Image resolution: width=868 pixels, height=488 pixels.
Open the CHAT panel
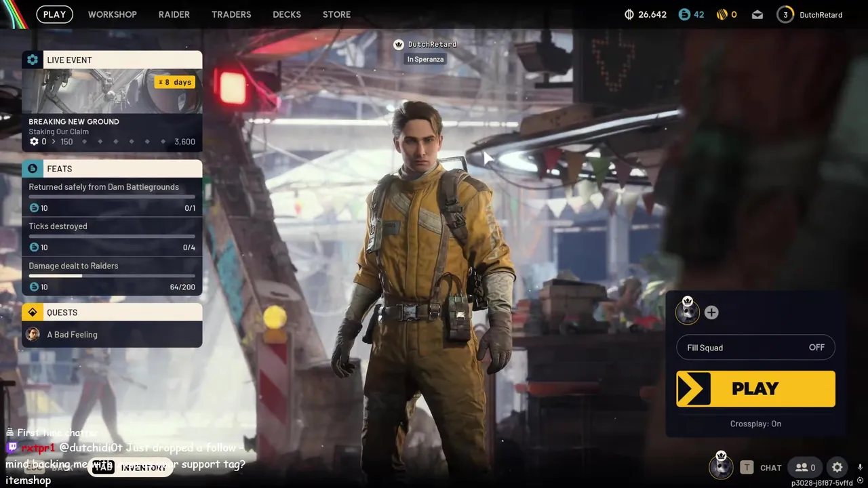click(771, 468)
